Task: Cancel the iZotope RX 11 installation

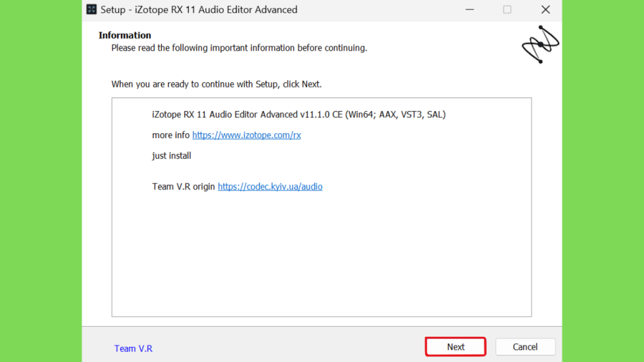Action: pos(525,347)
